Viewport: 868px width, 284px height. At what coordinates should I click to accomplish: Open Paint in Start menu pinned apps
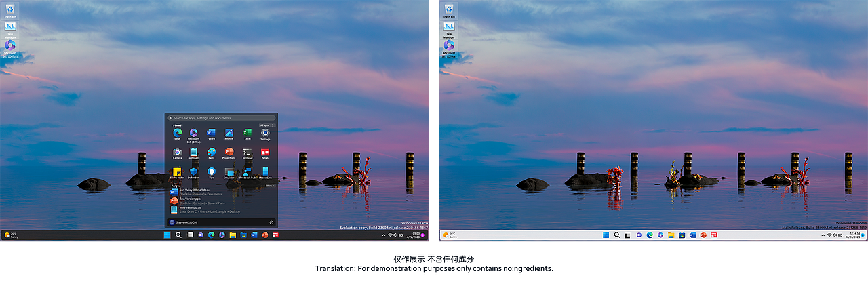pos(211,155)
